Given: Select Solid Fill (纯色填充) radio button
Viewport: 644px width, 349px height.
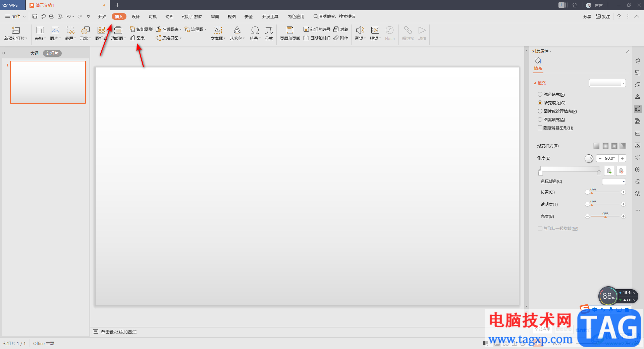Looking at the screenshot, I should [540, 95].
